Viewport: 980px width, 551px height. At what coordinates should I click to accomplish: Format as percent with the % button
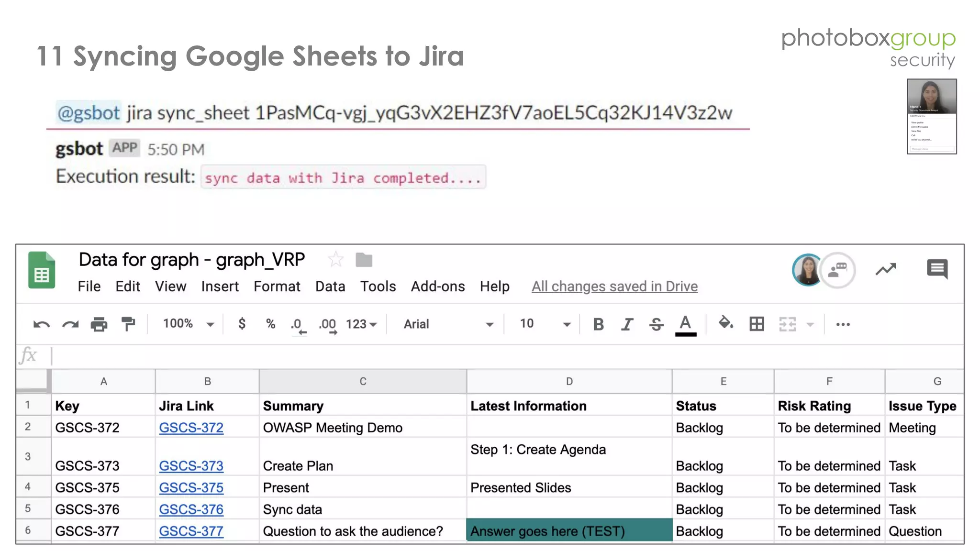tap(271, 324)
